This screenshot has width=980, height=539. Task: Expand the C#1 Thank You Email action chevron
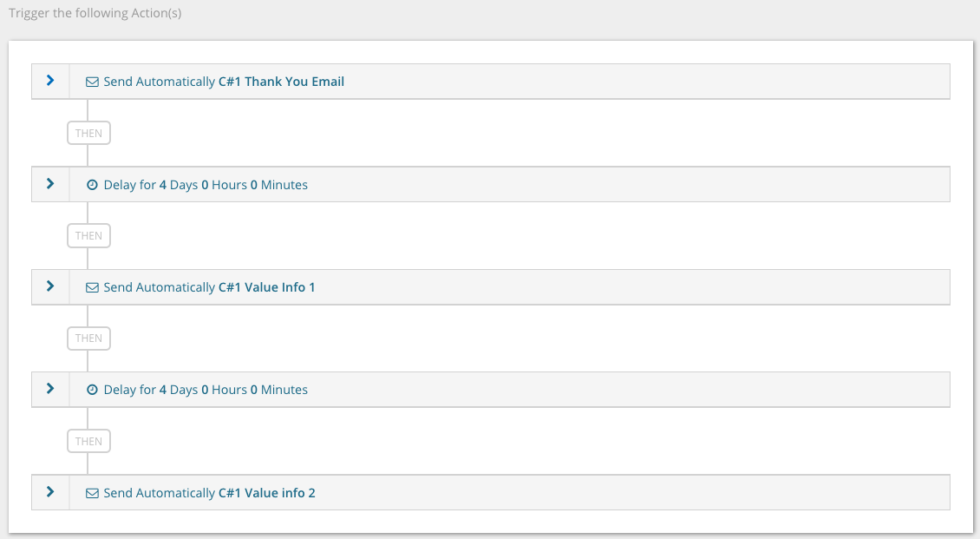point(50,81)
